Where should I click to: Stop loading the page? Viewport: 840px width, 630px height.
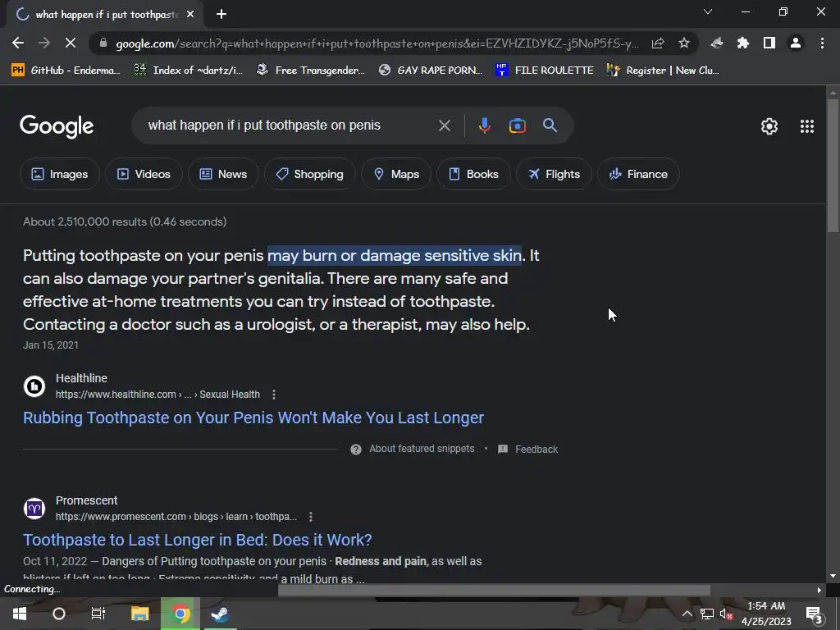[71, 43]
